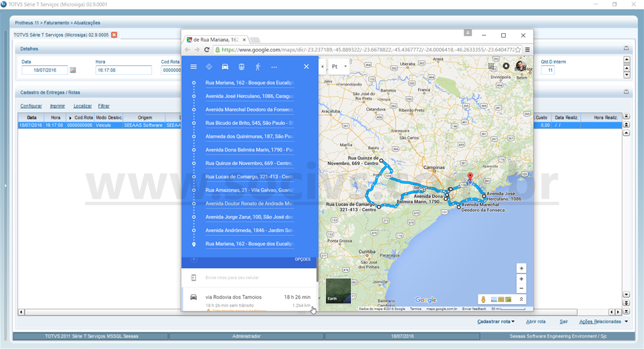The image size is (644, 349).
Task: Select the car driving mode icon
Action: [x=225, y=67]
